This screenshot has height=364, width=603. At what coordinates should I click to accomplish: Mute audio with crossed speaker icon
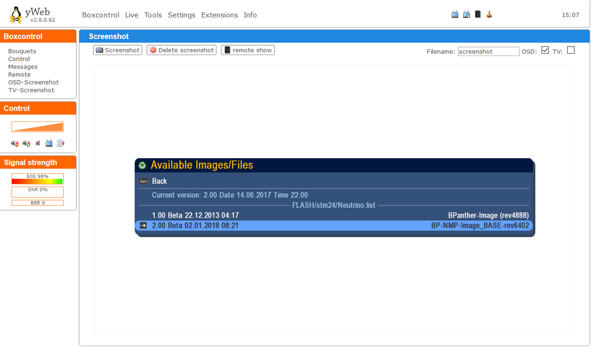(x=38, y=143)
